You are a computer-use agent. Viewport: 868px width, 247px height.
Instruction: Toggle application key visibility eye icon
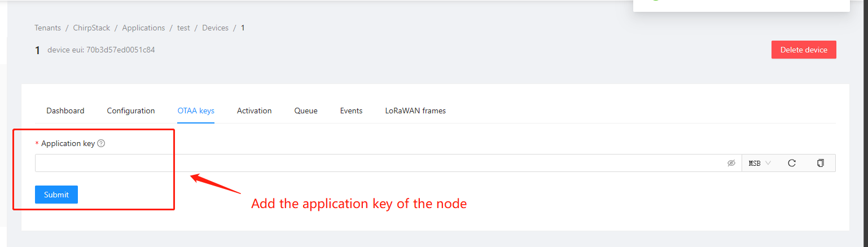tap(731, 163)
